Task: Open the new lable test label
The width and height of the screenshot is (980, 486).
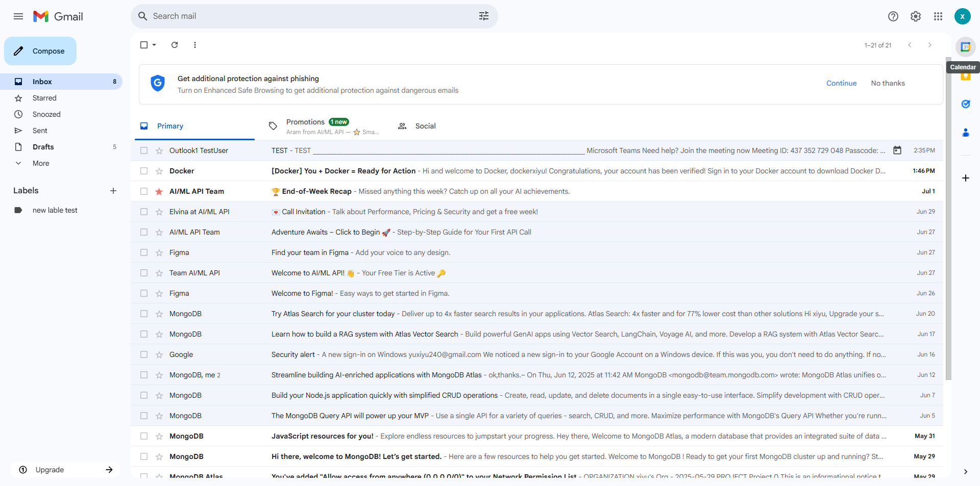Action: [61, 210]
